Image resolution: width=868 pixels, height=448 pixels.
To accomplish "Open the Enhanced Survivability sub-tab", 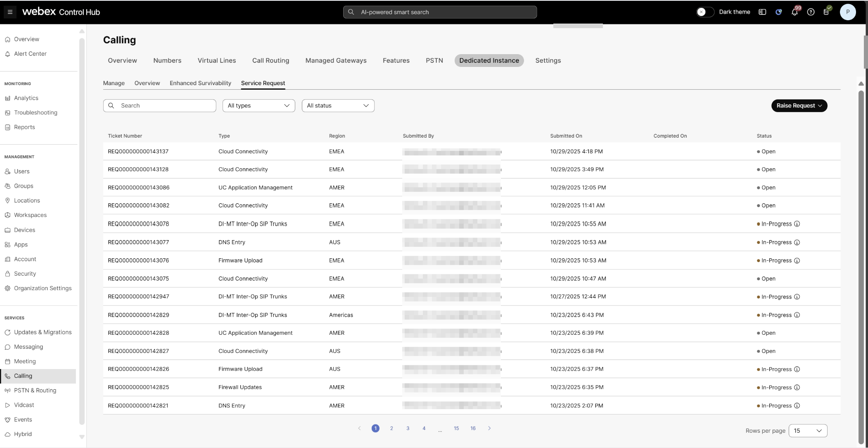I will [x=200, y=83].
